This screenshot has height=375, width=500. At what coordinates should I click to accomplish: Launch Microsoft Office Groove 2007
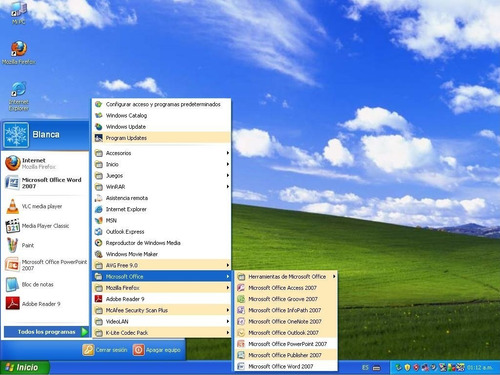pos(286,299)
